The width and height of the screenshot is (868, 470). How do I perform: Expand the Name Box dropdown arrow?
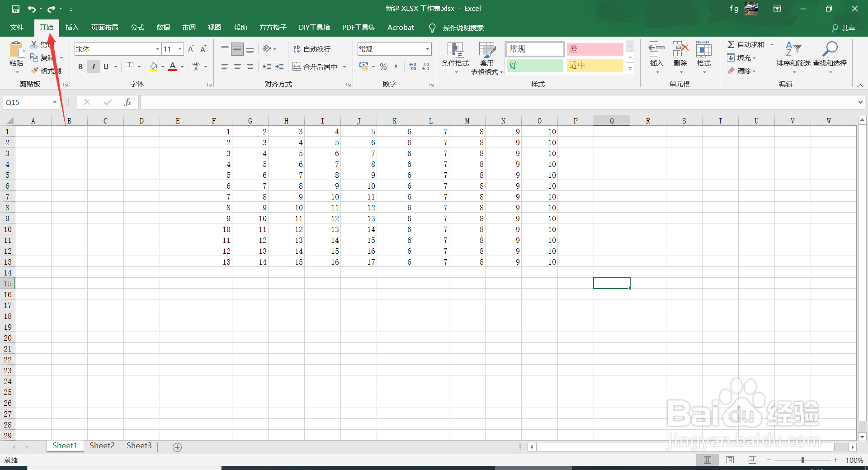[55, 102]
